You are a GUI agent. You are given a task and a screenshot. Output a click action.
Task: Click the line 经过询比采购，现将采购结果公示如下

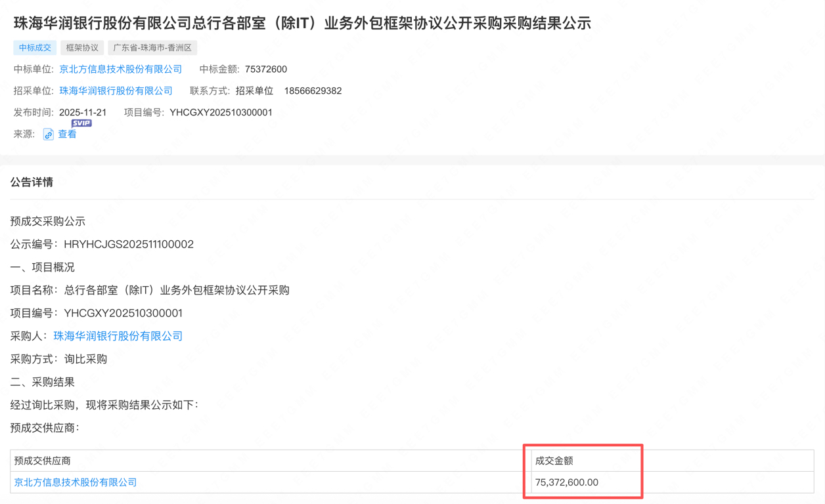(x=104, y=405)
